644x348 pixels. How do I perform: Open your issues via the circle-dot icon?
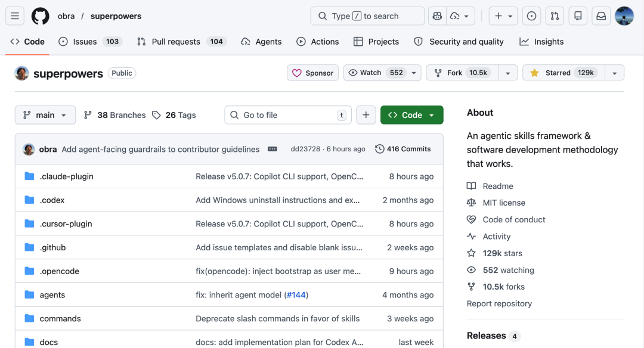pos(531,16)
